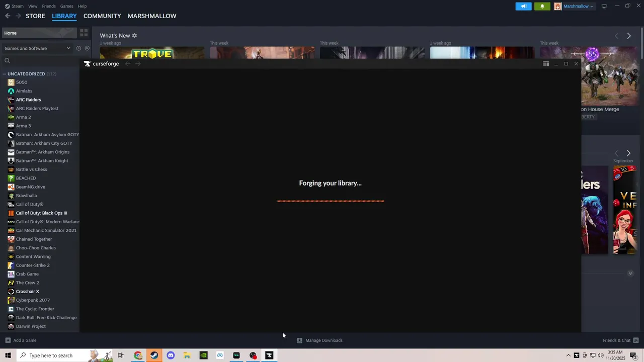Open the MARSHMALLOW profile tab
The width and height of the screenshot is (644, 362).
(152, 16)
